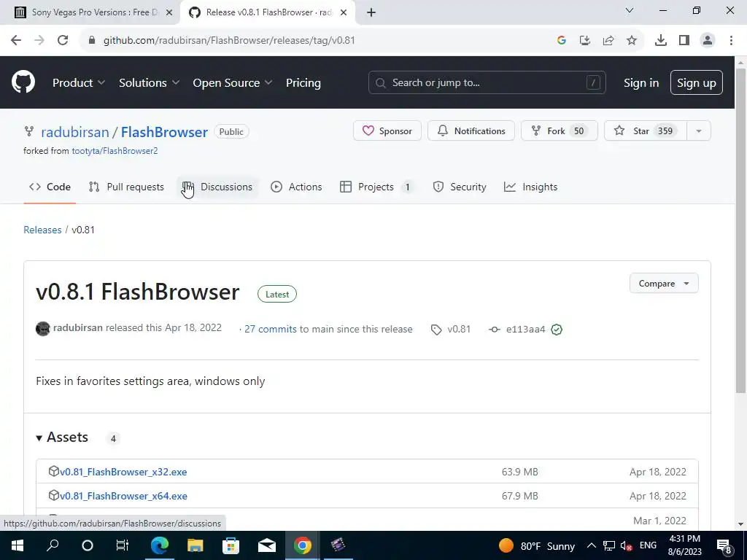This screenshot has width=747, height=560.
Task: Click radubirsan avatar image
Action: [43, 329]
